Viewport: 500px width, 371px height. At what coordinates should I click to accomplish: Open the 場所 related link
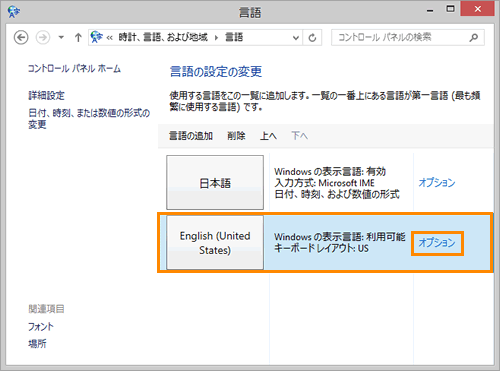click(37, 344)
